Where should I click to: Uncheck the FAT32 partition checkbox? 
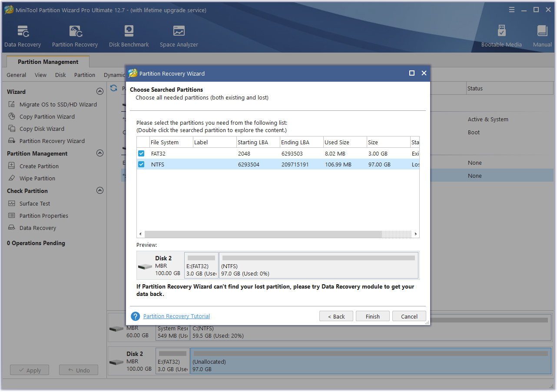click(x=141, y=153)
